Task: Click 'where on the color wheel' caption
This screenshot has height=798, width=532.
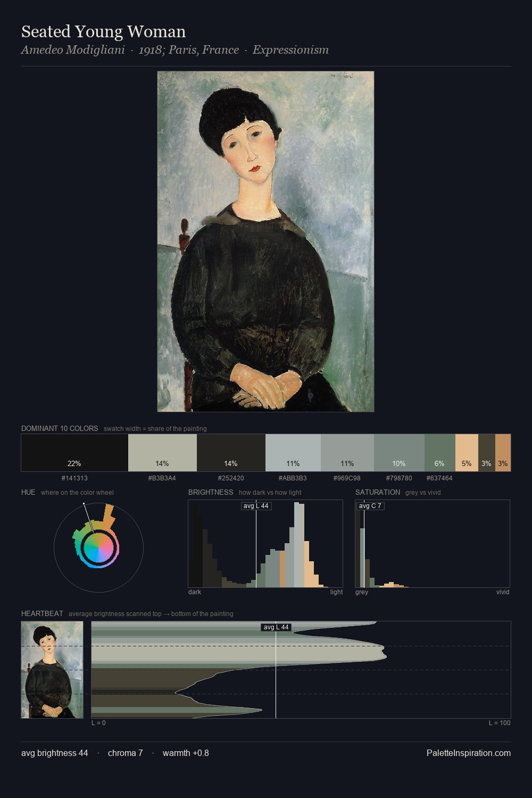Action: pyautogui.click(x=77, y=493)
